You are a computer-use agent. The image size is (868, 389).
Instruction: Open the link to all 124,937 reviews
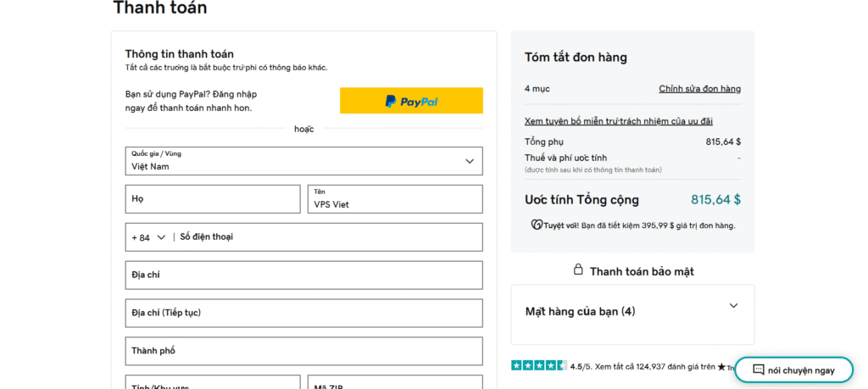pos(654,367)
